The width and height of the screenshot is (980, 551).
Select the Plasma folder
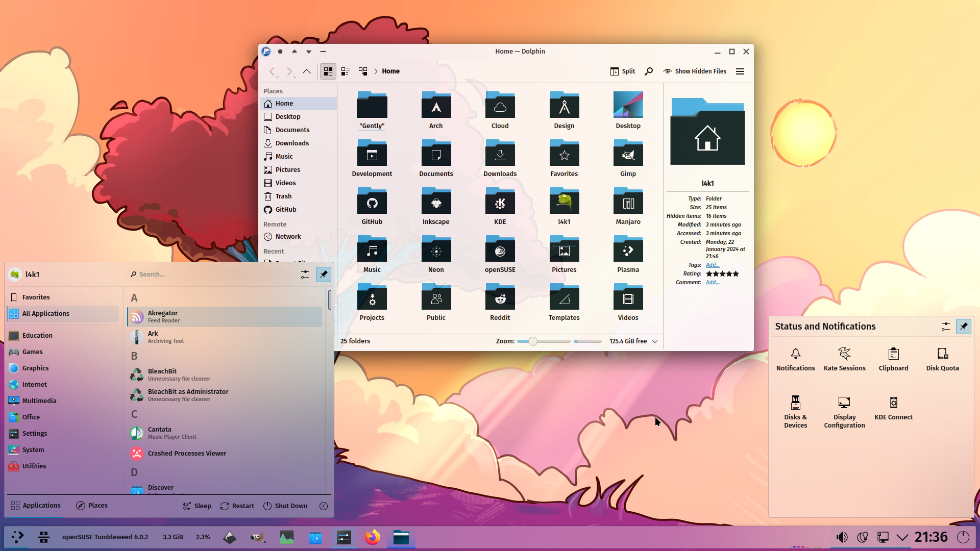(x=628, y=255)
